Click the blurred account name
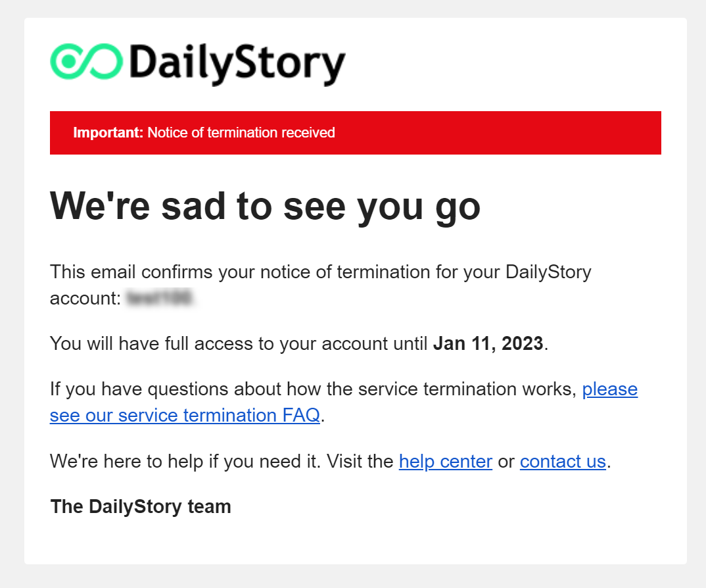 tap(160, 299)
